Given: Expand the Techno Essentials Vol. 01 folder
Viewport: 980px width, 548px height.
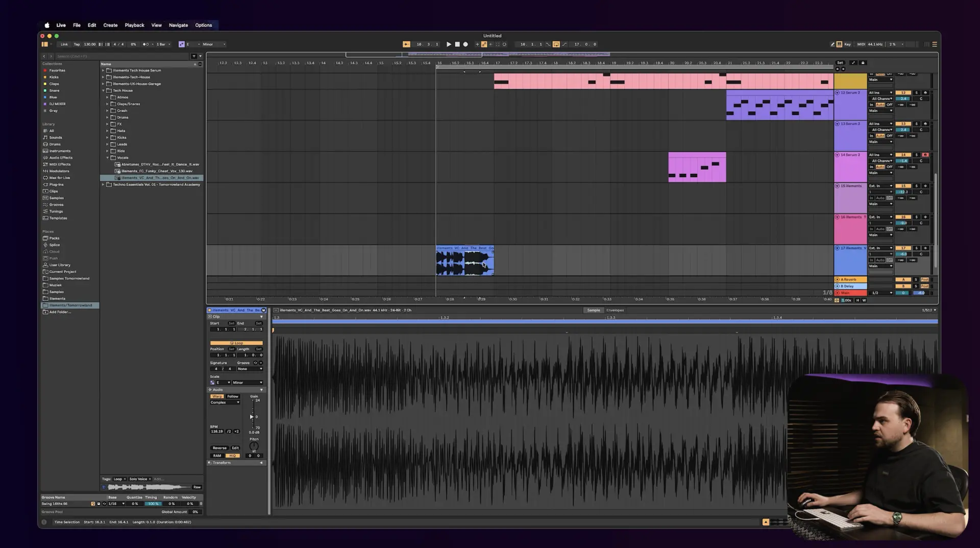Looking at the screenshot, I should coord(103,185).
